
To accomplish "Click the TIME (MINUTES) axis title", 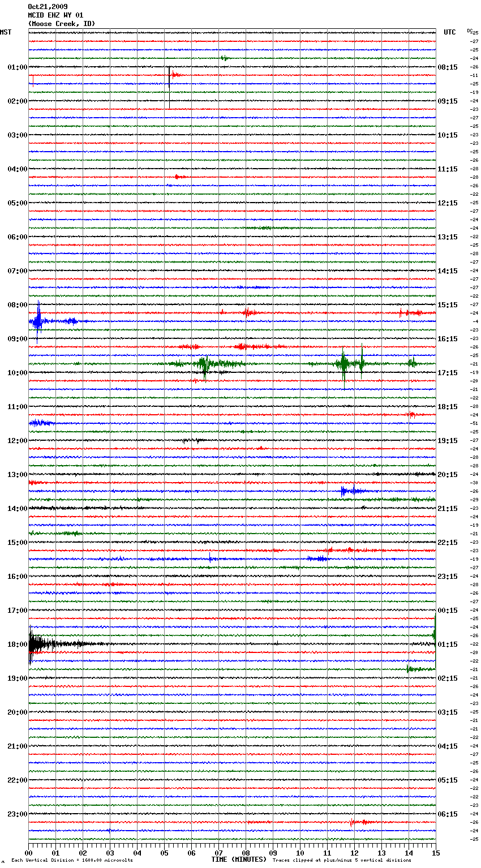I will 239,860.
